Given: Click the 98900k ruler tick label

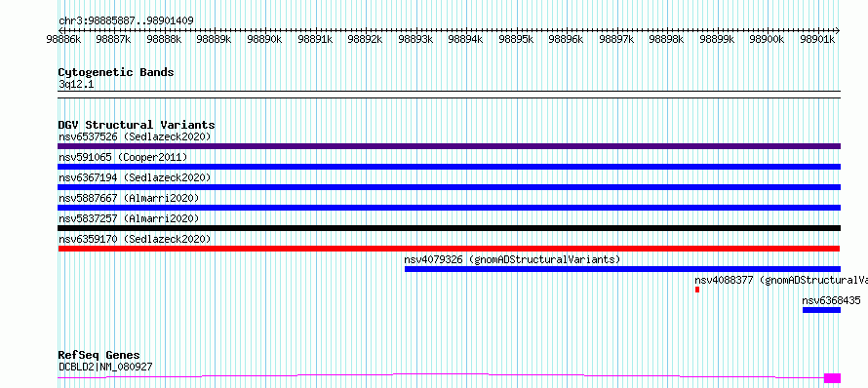Looking at the screenshot, I should click(767, 39).
